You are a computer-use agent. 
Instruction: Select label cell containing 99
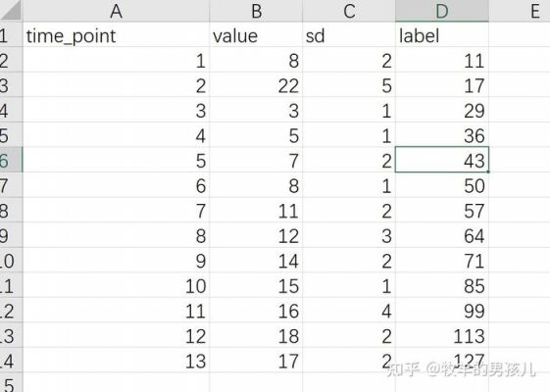[442, 311]
